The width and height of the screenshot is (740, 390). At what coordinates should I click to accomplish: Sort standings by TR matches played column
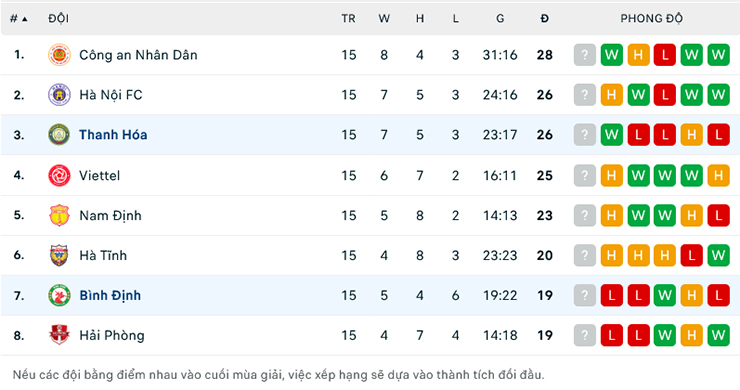pos(348,18)
